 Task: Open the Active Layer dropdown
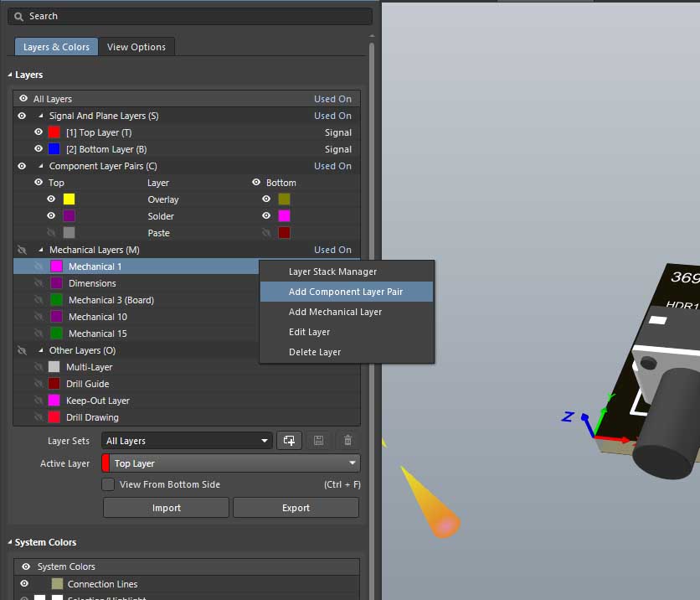[231, 463]
